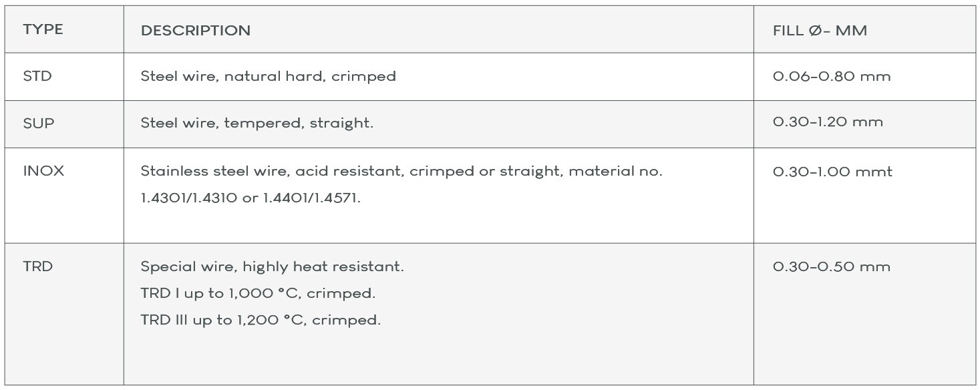Click the 0.30-1.20 mm fill value
Viewport: 980px width, 390px height.
(x=827, y=122)
